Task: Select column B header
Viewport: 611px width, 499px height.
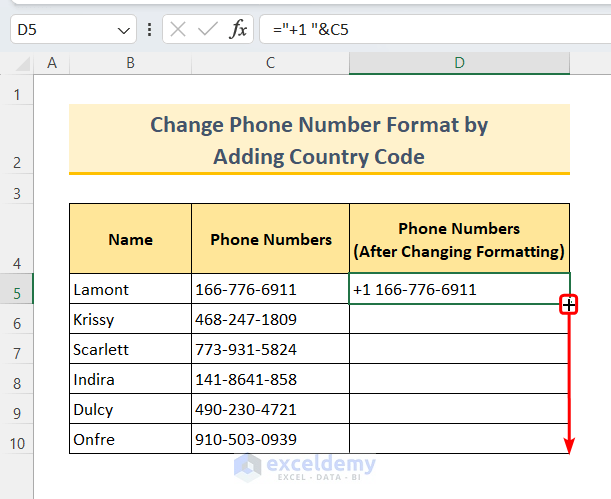Action: 131,63
